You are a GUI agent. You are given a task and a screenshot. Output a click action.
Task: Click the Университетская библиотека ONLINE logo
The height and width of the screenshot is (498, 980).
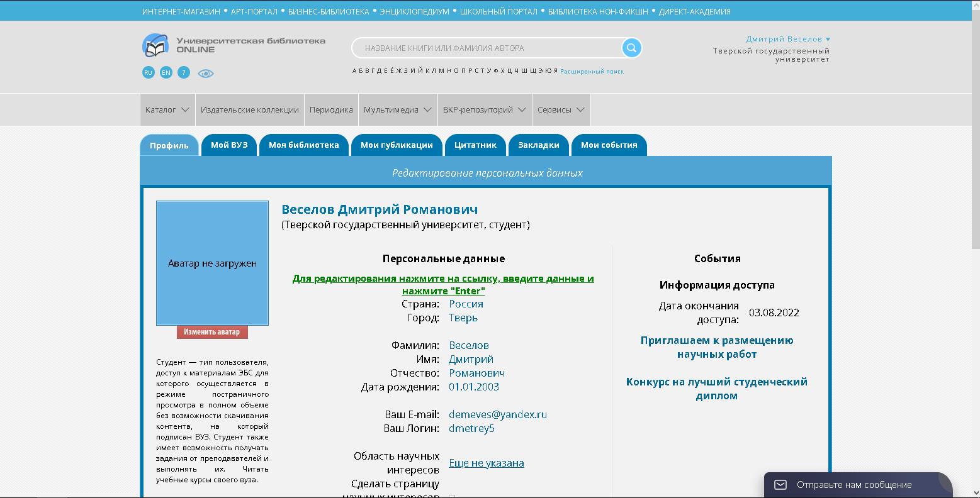(x=234, y=45)
